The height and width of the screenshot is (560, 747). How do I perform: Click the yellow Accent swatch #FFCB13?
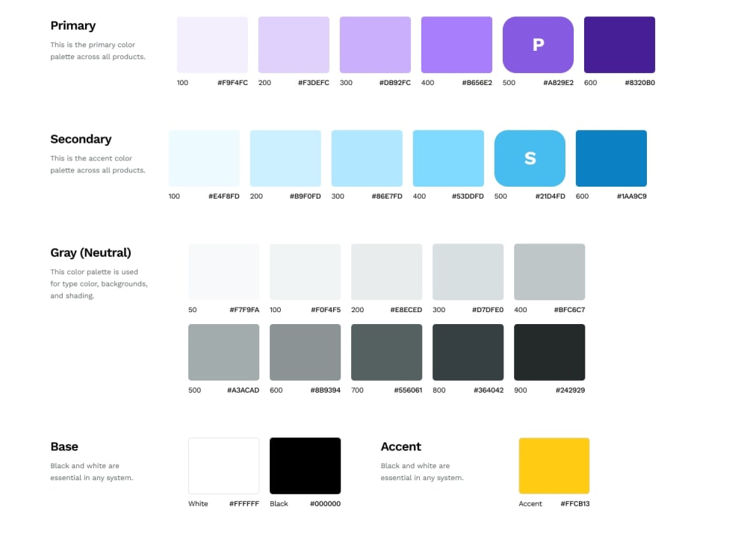pyautogui.click(x=554, y=465)
